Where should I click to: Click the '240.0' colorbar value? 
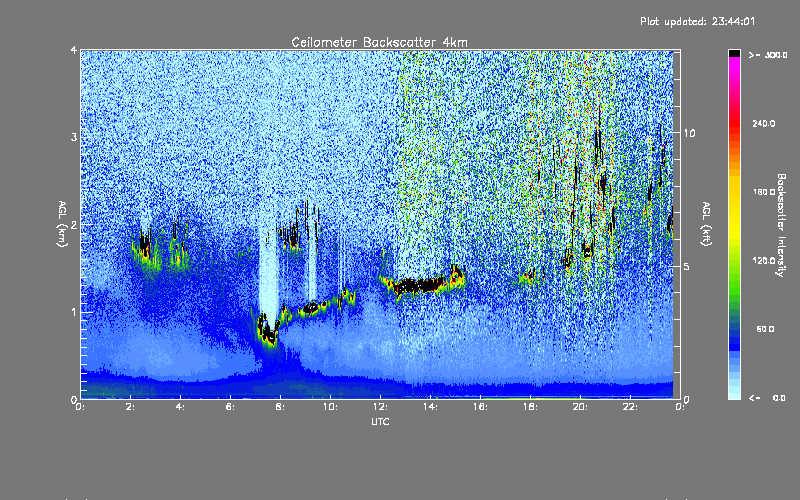tap(764, 123)
